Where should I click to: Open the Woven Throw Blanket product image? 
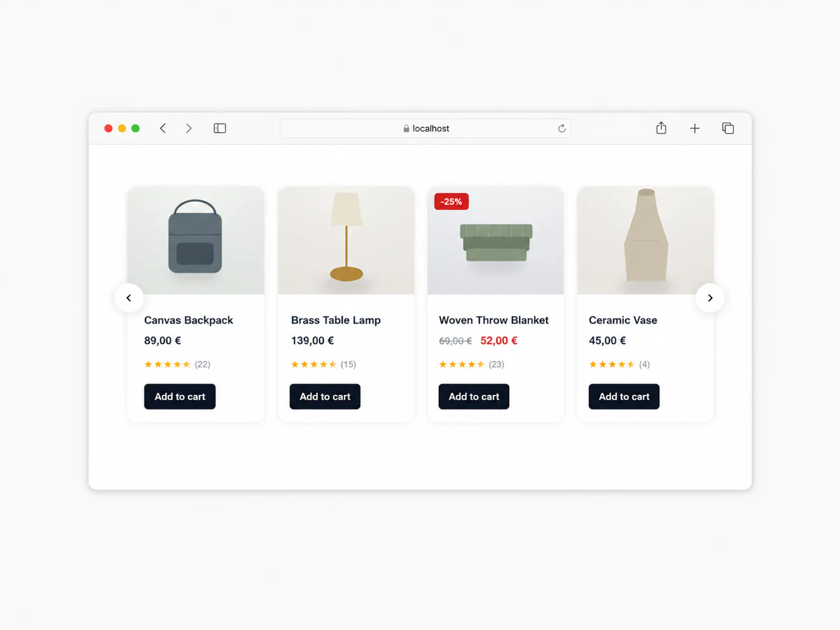coord(496,240)
